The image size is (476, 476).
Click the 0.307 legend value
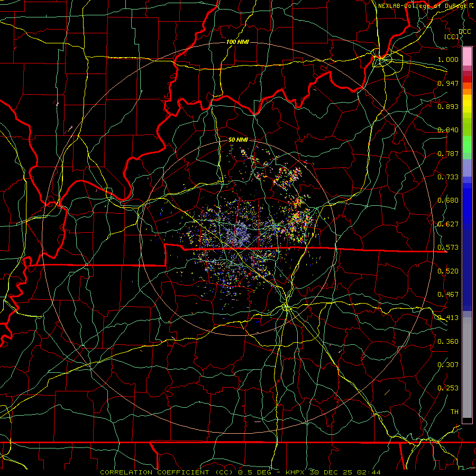tap(448, 364)
